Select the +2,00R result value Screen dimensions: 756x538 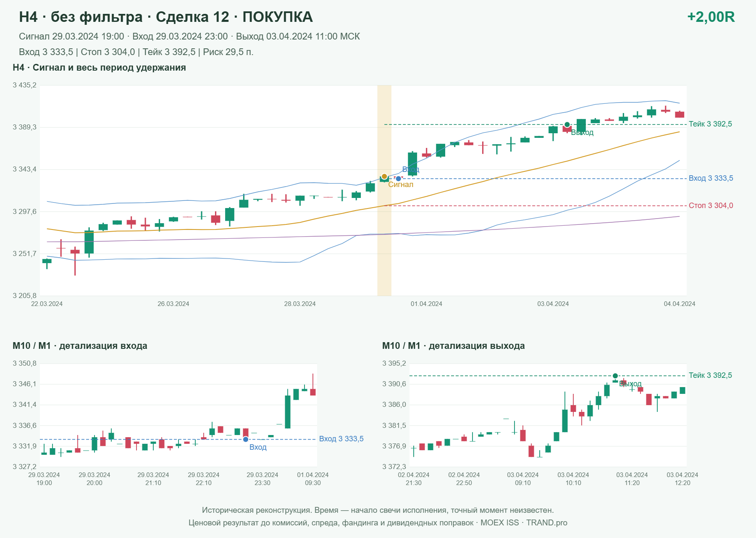[711, 17]
